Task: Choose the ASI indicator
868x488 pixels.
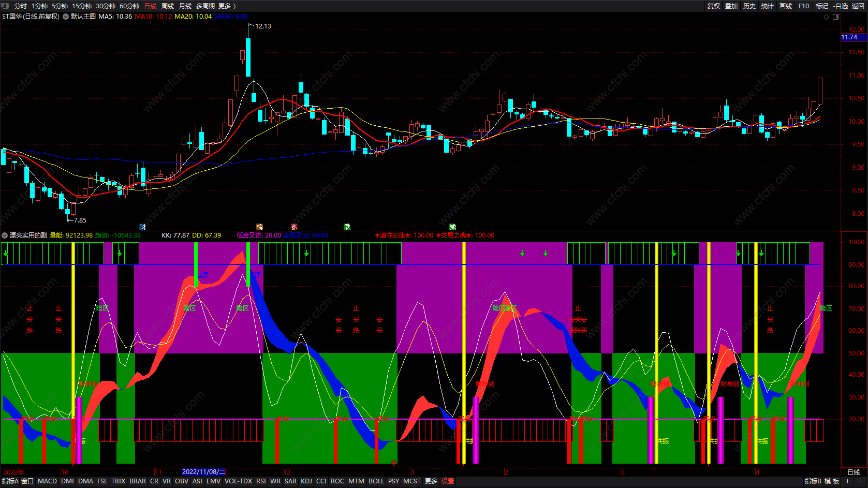Action: click(197, 481)
